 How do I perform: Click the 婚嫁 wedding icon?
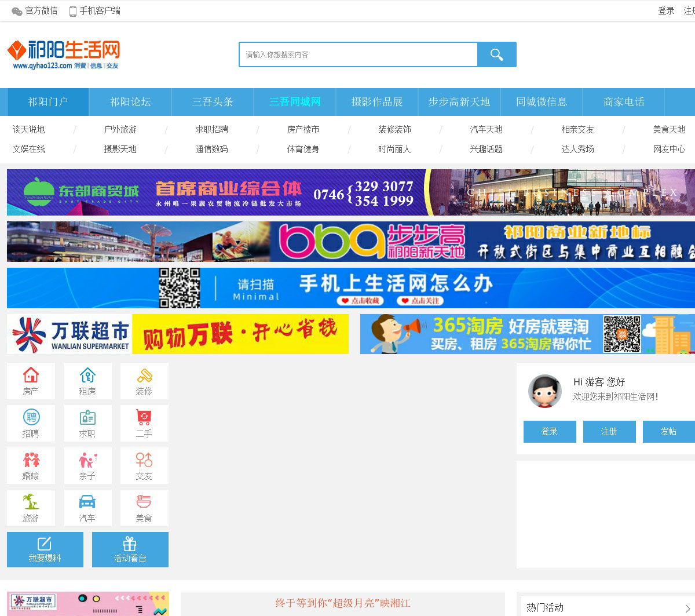[x=31, y=465]
